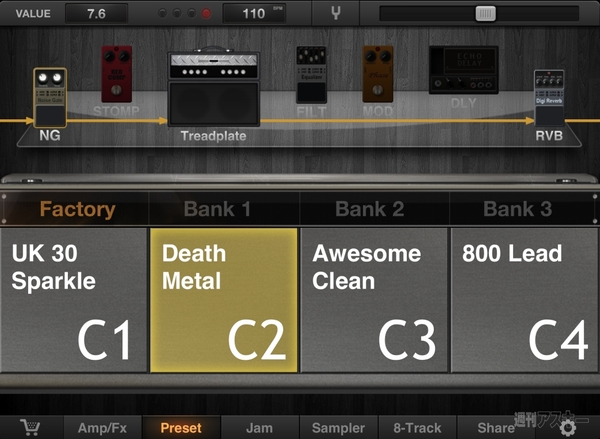Viewport: 600px width, 439px height.
Task: Select the Equalizer filter pedal
Action: tap(311, 75)
